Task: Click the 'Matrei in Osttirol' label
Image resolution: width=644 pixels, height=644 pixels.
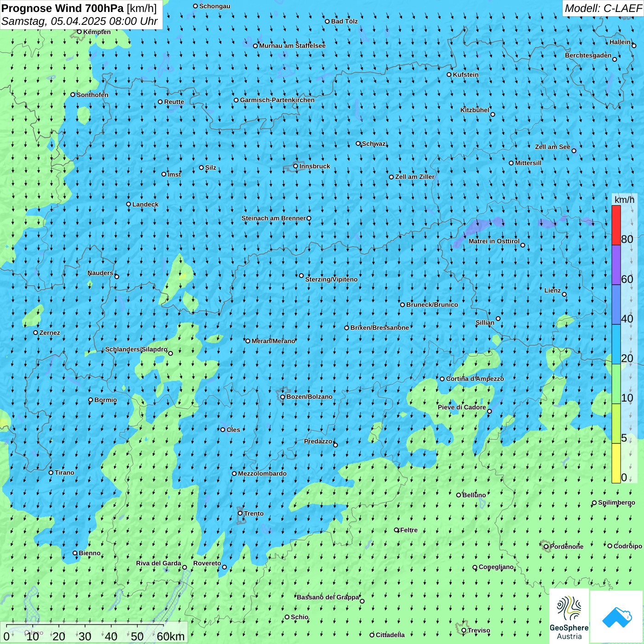Action: [494, 241]
